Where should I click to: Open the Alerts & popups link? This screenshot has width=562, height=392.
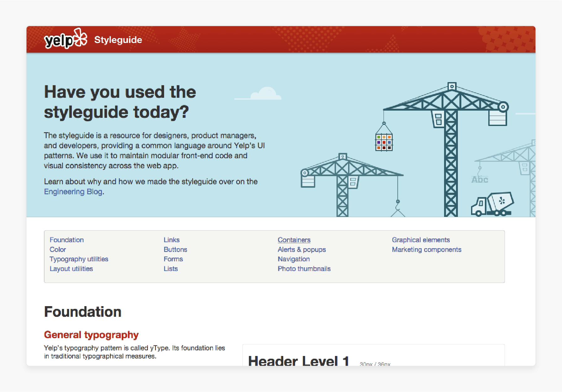(x=302, y=249)
